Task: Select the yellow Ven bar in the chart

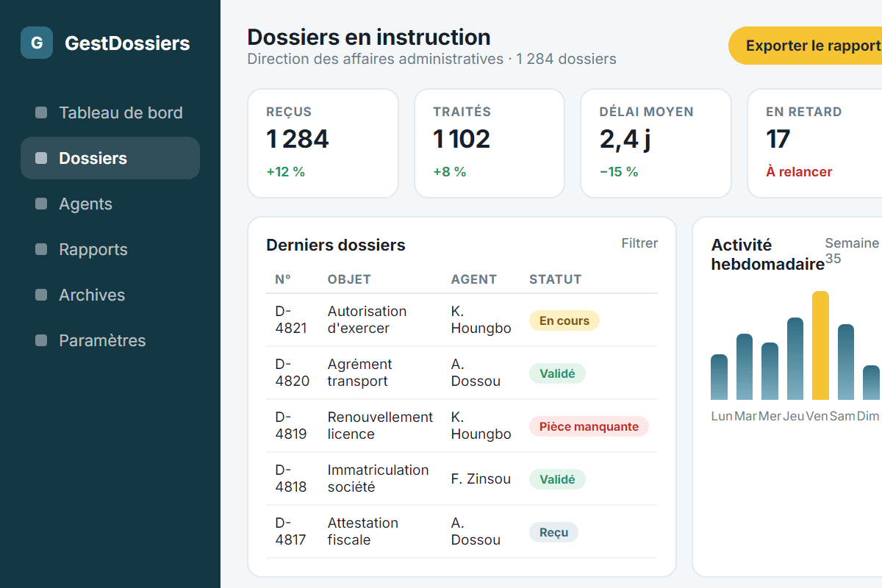Action: pyautogui.click(x=820, y=345)
